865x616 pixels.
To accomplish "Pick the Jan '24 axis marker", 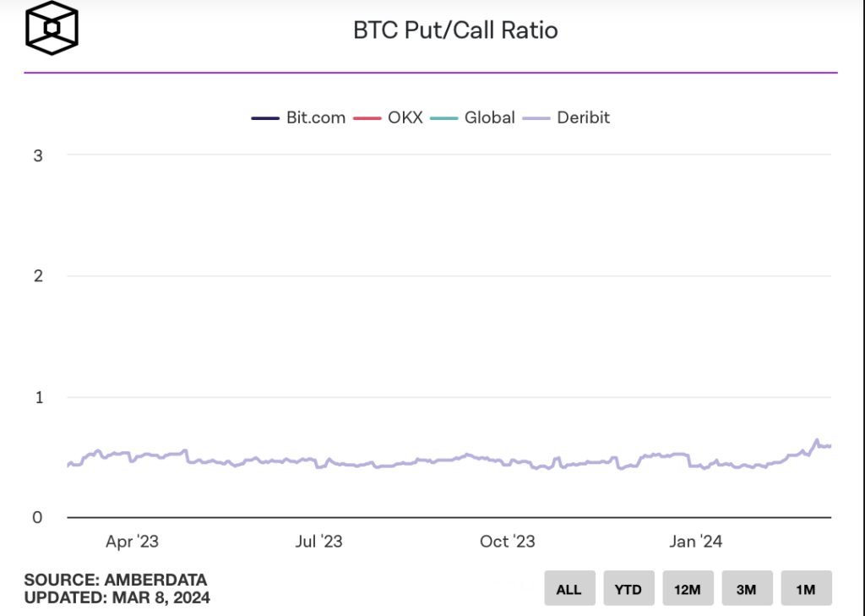I will [695, 542].
